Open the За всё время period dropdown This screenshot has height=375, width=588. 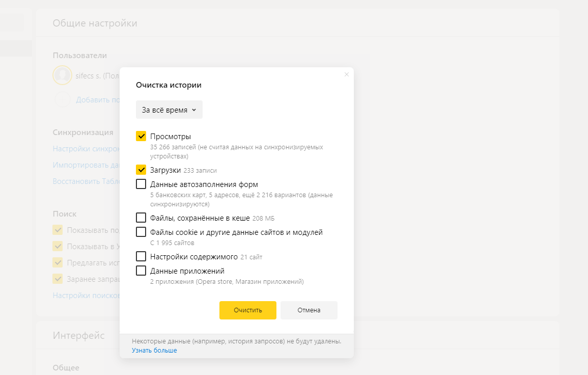(x=169, y=110)
